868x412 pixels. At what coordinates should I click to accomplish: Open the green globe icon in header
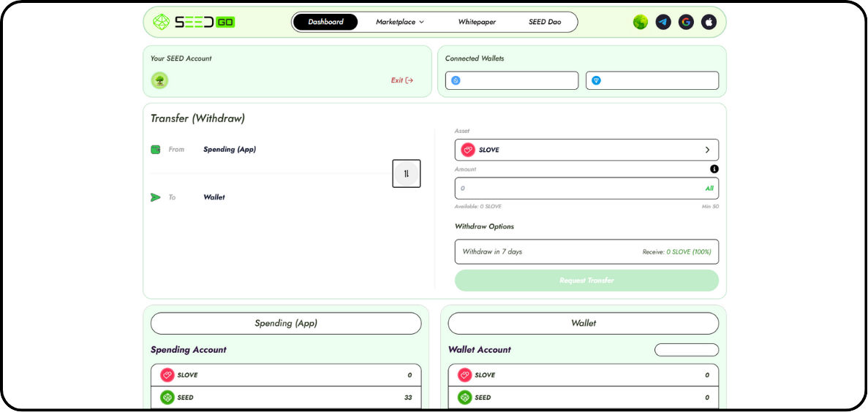641,22
